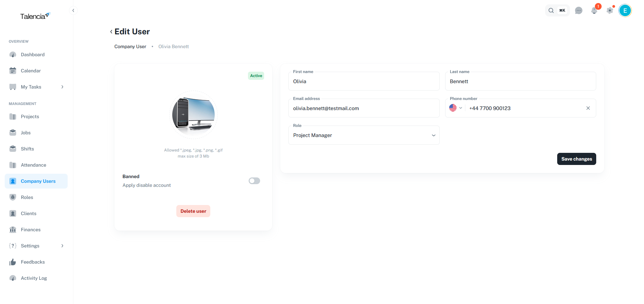Open the country flag selector for phone number

tap(456, 108)
